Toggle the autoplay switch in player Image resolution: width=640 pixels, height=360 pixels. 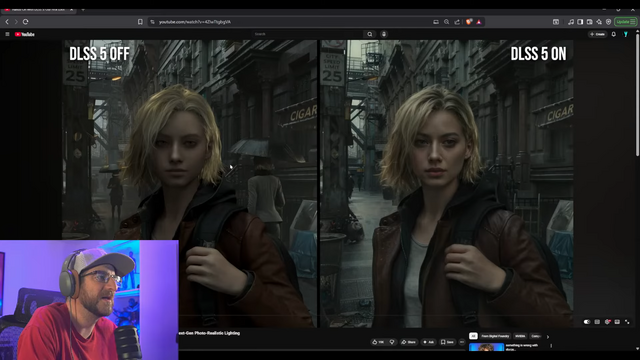(x=587, y=322)
